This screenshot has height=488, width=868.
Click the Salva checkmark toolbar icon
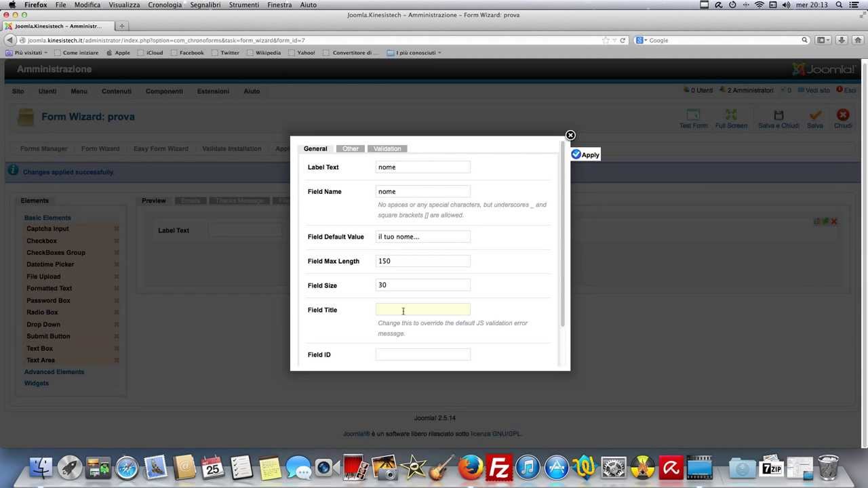click(815, 119)
